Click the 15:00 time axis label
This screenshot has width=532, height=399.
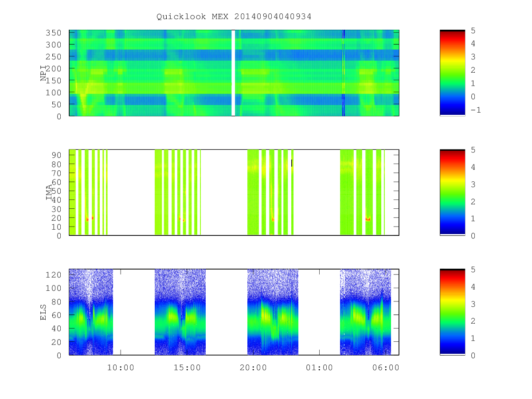click(187, 368)
